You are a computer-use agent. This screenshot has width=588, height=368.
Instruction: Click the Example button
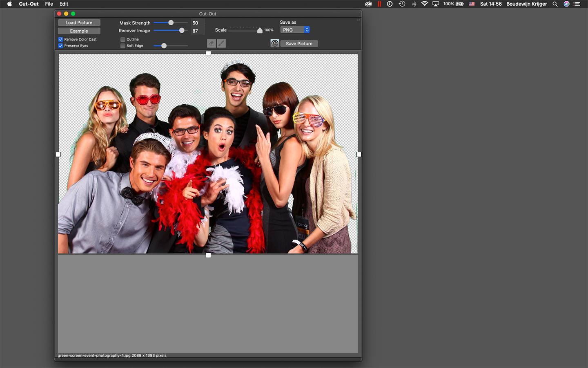click(79, 31)
